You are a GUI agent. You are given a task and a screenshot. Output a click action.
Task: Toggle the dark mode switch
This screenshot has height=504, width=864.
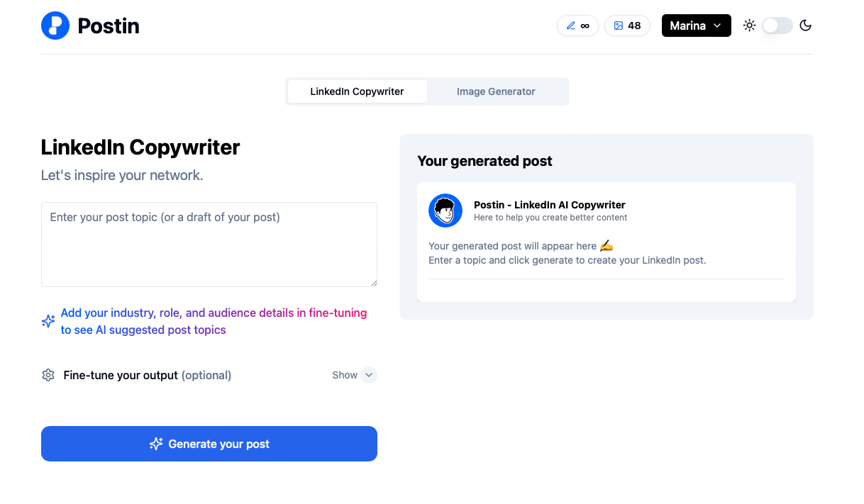(x=777, y=26)
